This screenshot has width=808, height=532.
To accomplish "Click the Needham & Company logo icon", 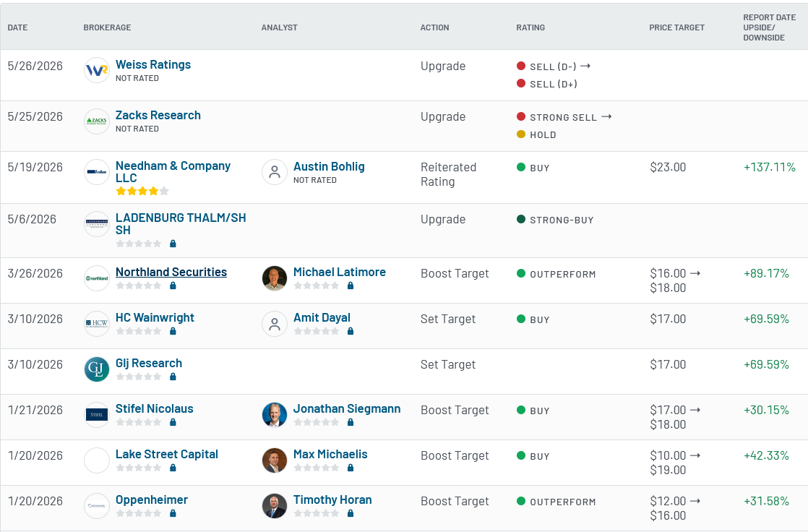I will [x=97, y=171].
